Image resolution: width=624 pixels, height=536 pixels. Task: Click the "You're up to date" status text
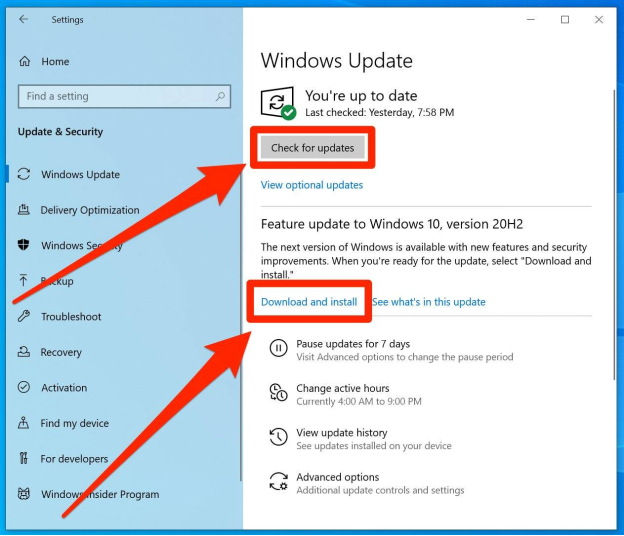coord(361,96)
